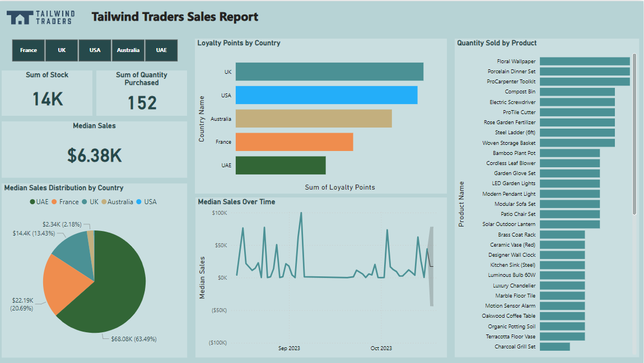Click the UK bar in Loyalty Points chart
This screenshot has height=363, width=644.
[x=329, y=72]
